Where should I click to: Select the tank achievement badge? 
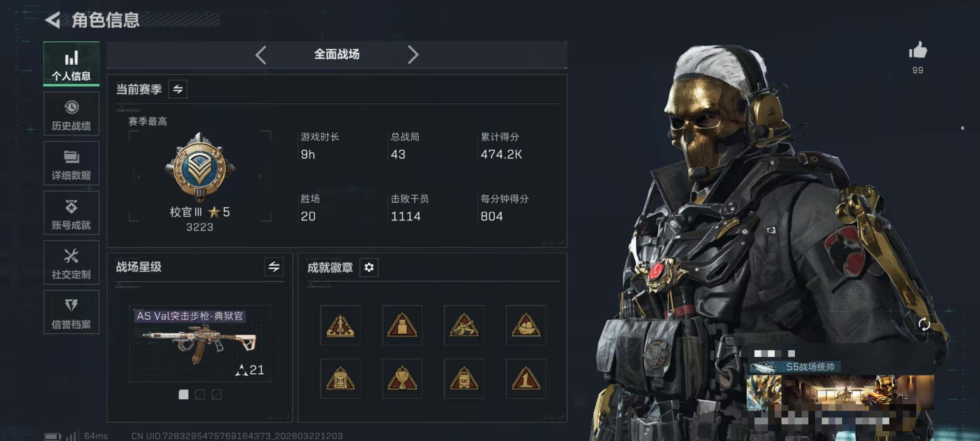click(464, 325)
